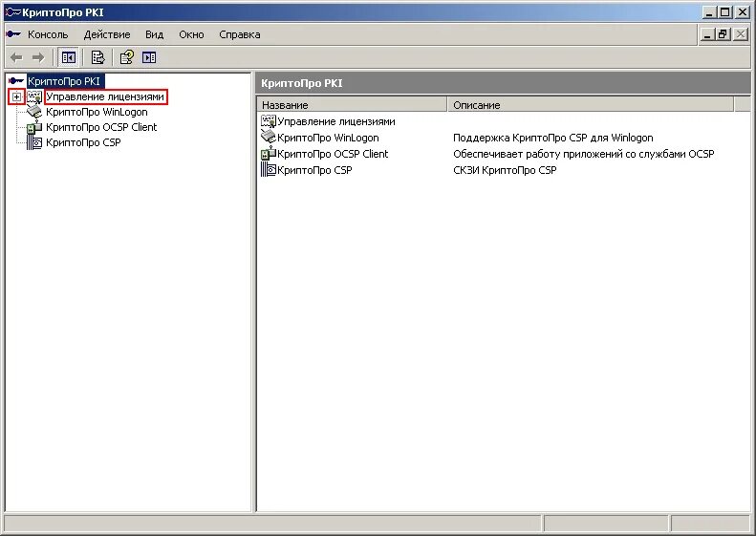Select КриптоПро OCSP Client row in the list
The height and width of the screenshot is (536, 756).
325,154
